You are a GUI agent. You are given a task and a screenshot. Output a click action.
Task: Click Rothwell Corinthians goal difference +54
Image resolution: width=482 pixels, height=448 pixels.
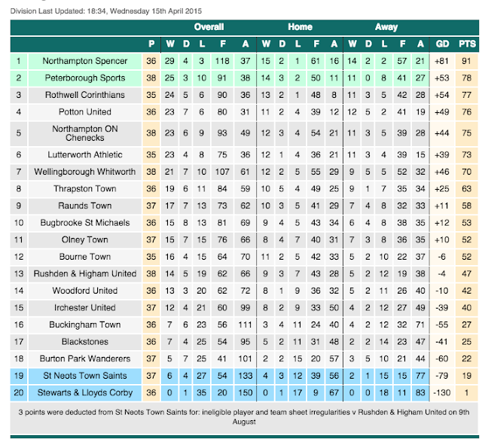click(x=442, y=95)
